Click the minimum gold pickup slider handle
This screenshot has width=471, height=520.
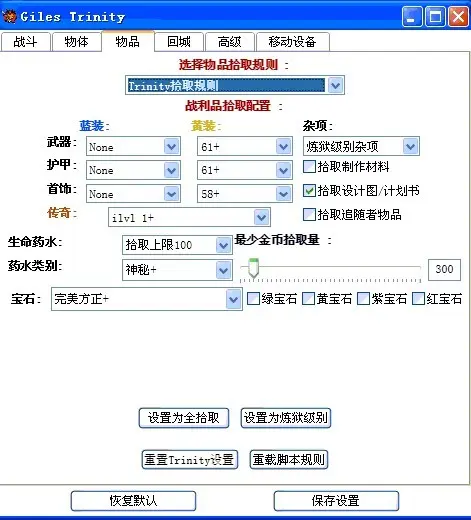click(x=254, y=268)
